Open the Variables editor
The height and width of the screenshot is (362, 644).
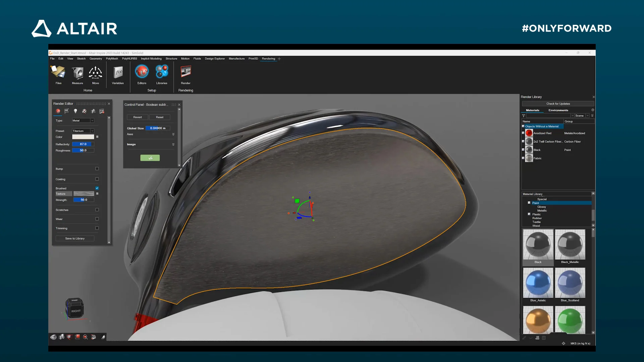click(117, 73)
